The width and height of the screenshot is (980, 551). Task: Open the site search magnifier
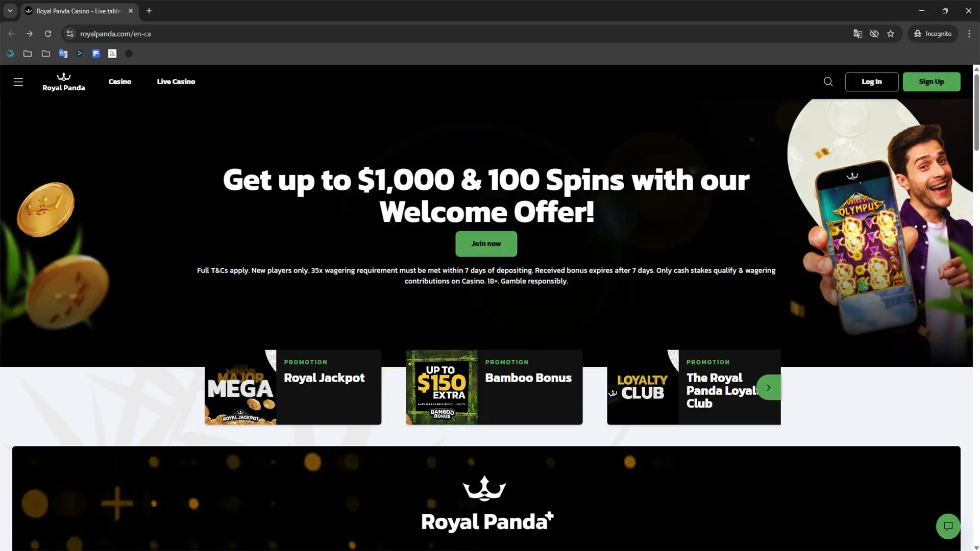[x=828, y=82]
